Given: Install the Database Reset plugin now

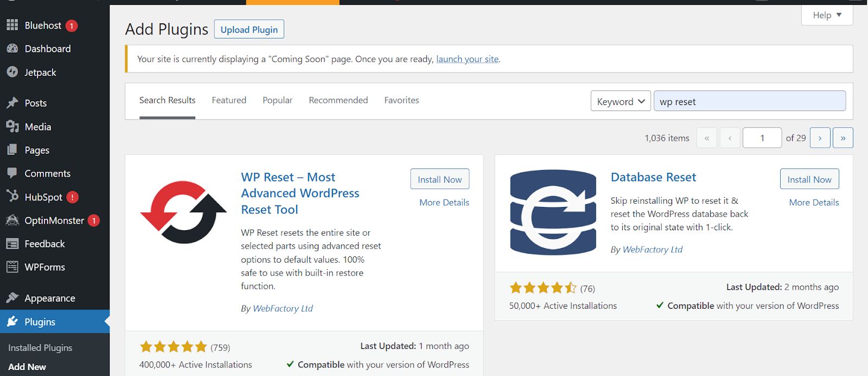Looking at the screenshot, I should tap(809, 179).
